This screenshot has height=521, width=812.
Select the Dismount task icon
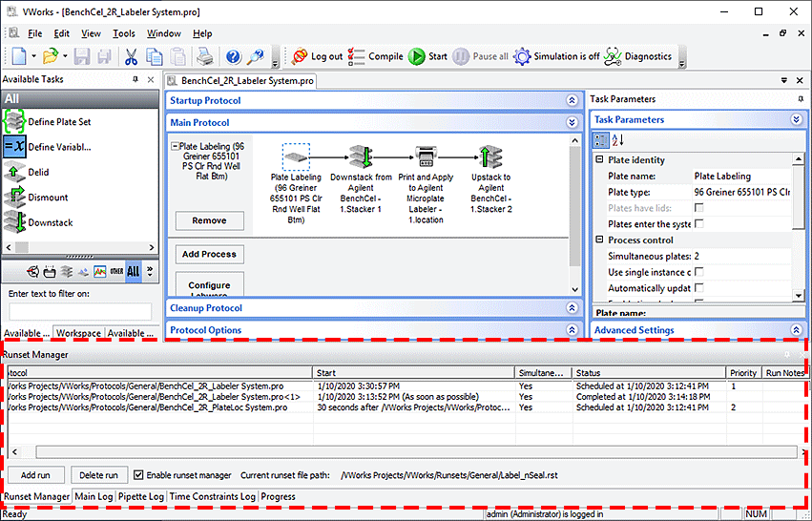14,197
